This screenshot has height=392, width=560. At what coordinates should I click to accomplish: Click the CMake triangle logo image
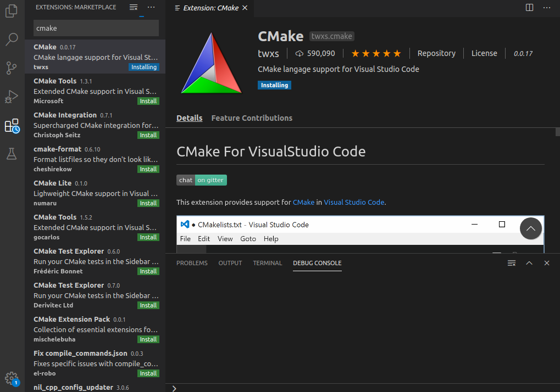coord(212,64)
